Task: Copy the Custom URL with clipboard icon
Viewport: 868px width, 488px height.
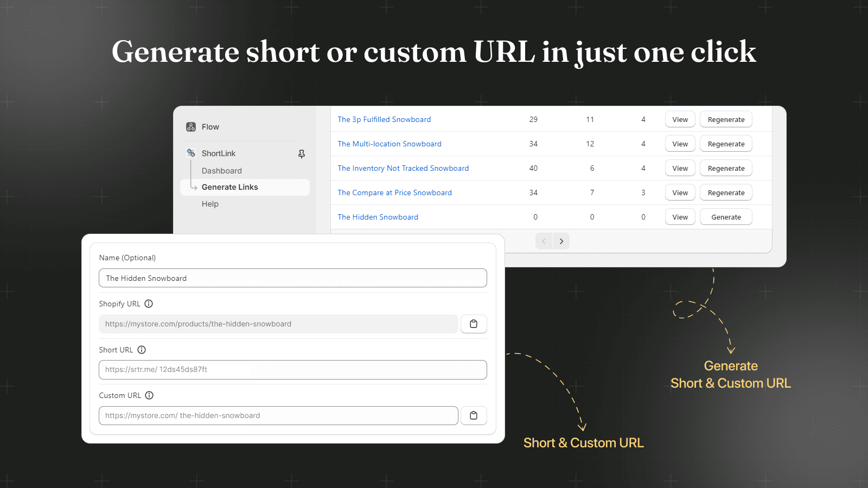Action: pyautogui.click(x=474, y=416)
